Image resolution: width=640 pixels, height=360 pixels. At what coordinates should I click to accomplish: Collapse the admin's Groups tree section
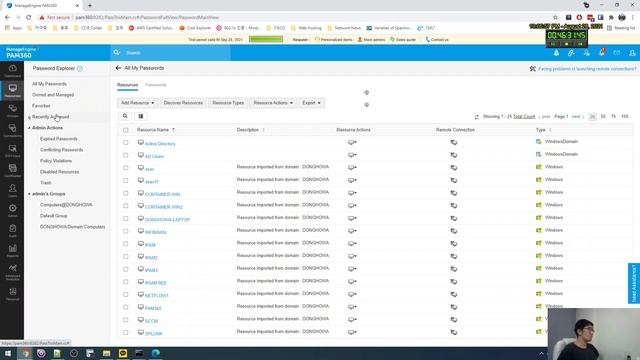(x=29, y=194)
